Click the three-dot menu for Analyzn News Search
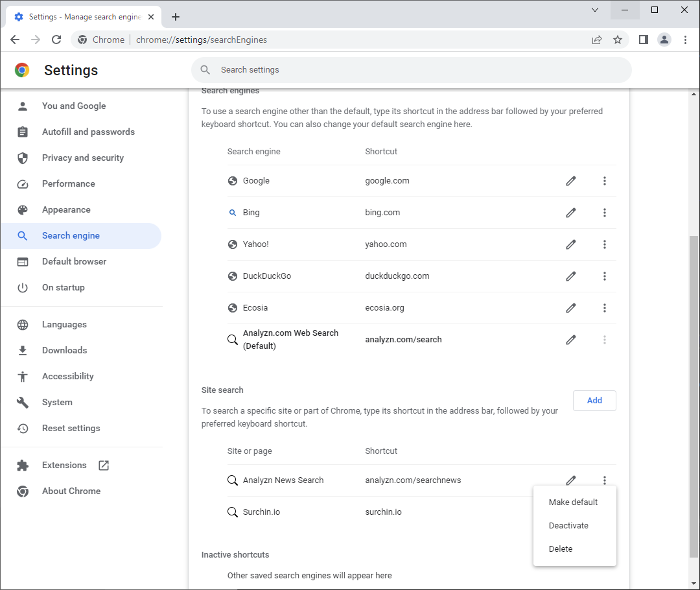This screenshot has width=700, height=590. 605,480
